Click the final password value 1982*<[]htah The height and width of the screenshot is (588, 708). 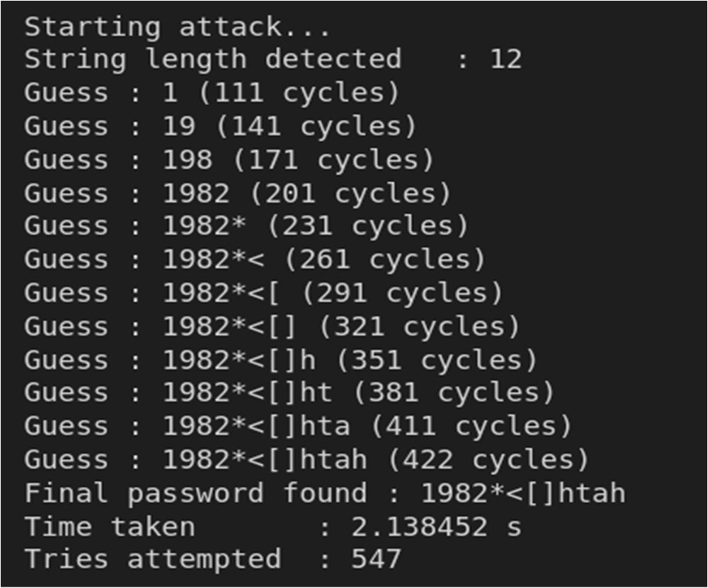coord(523,493)
